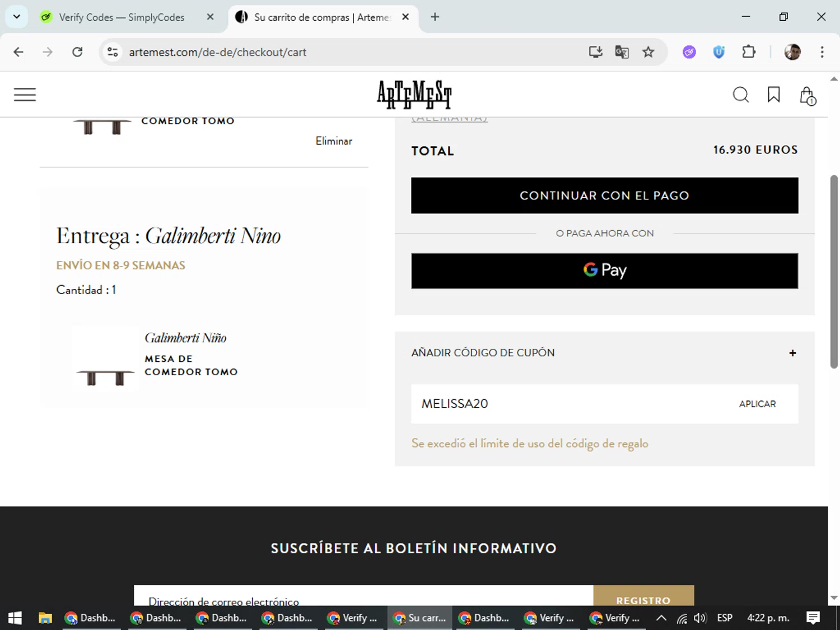Open the Bitwarden shield extension
Screen dimensions: 840x630
(x=719, y=52)
